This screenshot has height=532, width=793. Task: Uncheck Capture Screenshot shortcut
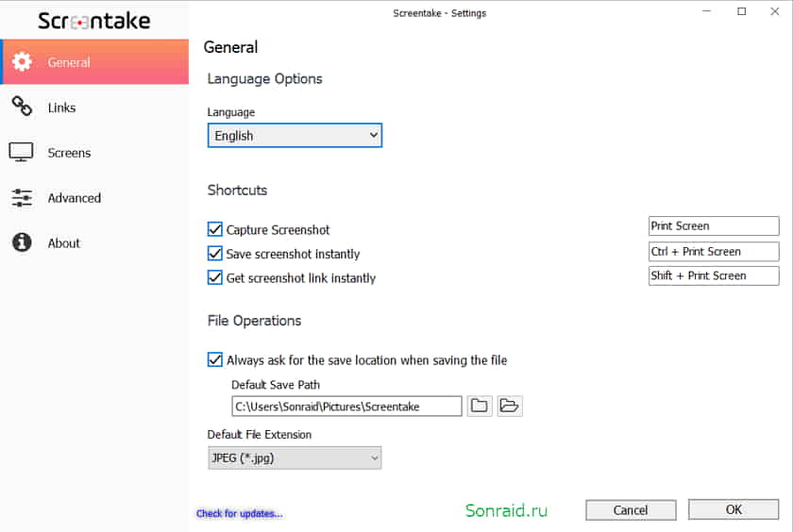point(215,229)
